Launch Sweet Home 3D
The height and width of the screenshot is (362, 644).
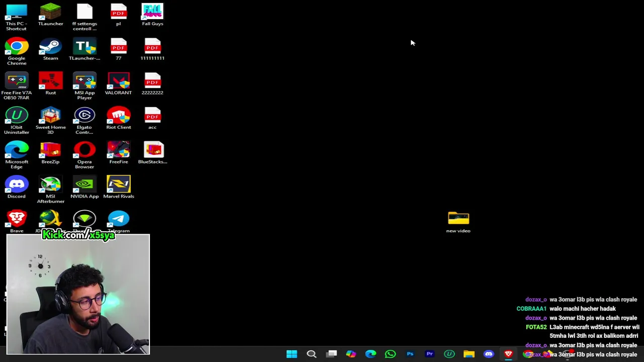50,121
